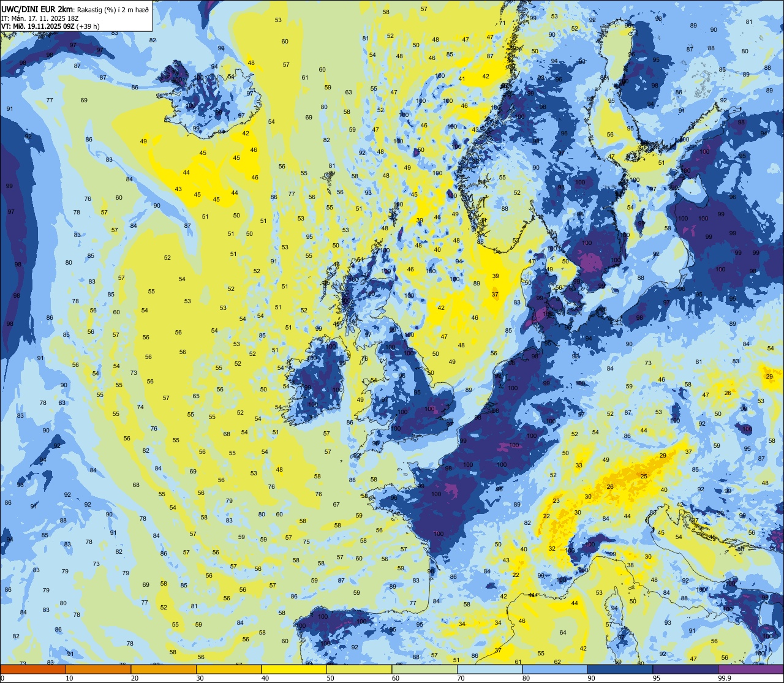Click the 60–70% yellow-green legend swatch

(424, 670)
